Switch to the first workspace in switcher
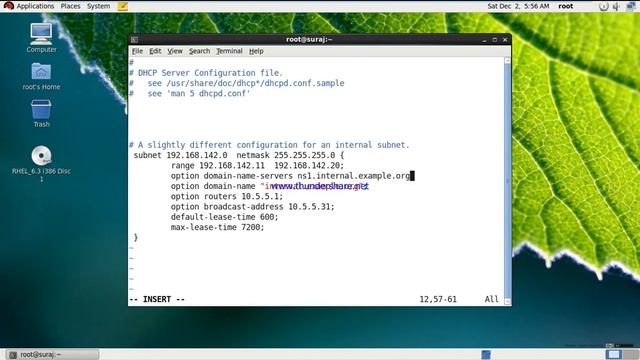The width and height of the screenshot is (640, 360). pyautogui.click(x=613, y=354)
